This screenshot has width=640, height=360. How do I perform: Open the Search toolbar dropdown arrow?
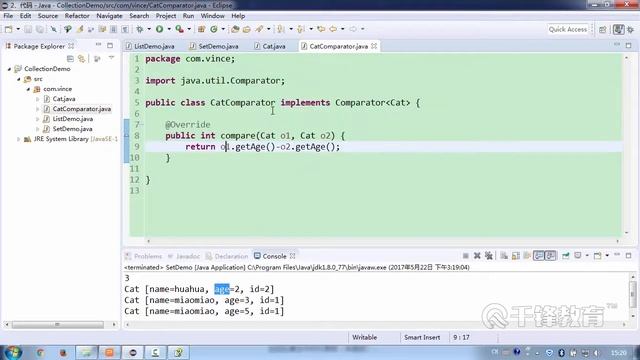click(269, 29)
